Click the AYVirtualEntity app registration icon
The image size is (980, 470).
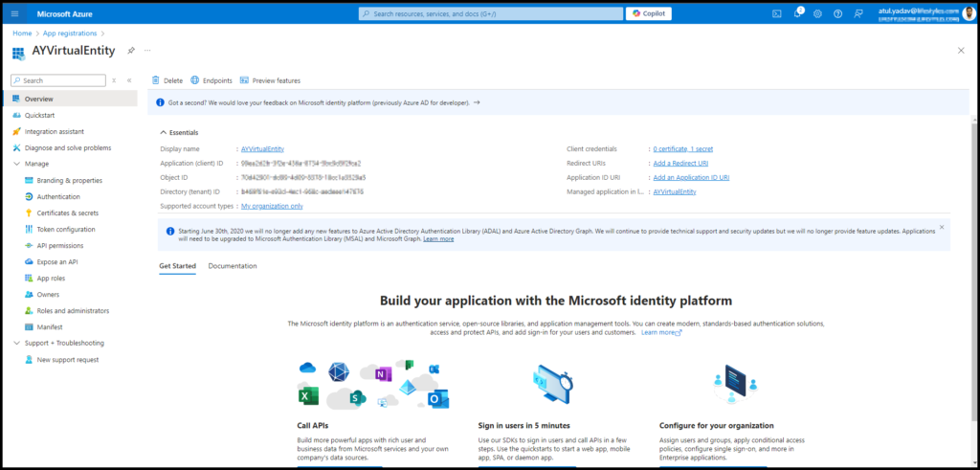pyautogui.click(x=18, y=53)
